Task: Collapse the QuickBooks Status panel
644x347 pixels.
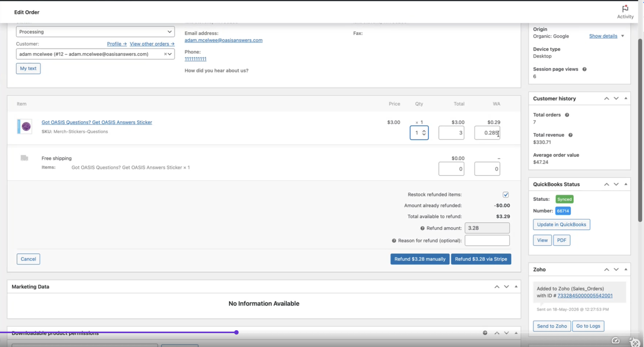Action: point(626,184)
